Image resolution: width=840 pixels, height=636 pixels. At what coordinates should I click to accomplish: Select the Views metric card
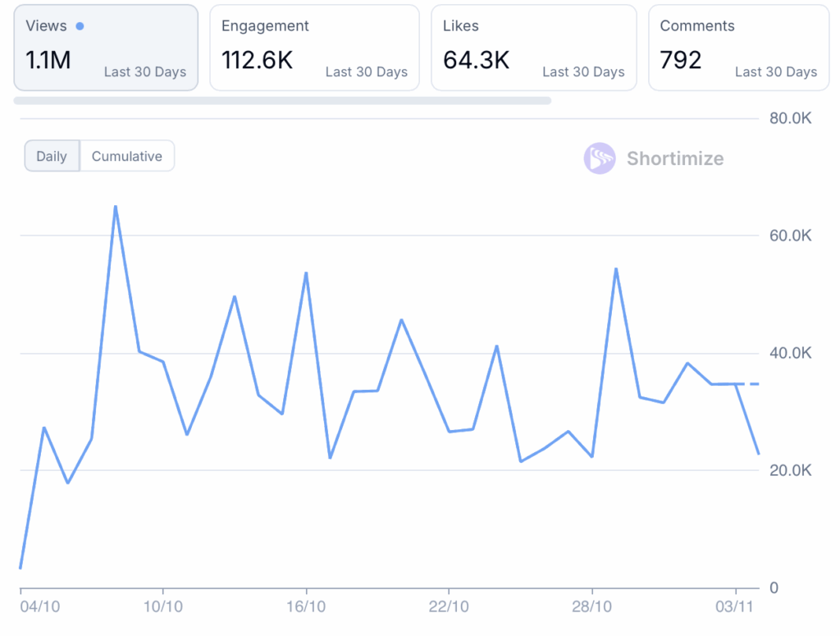tap(106, 47)
